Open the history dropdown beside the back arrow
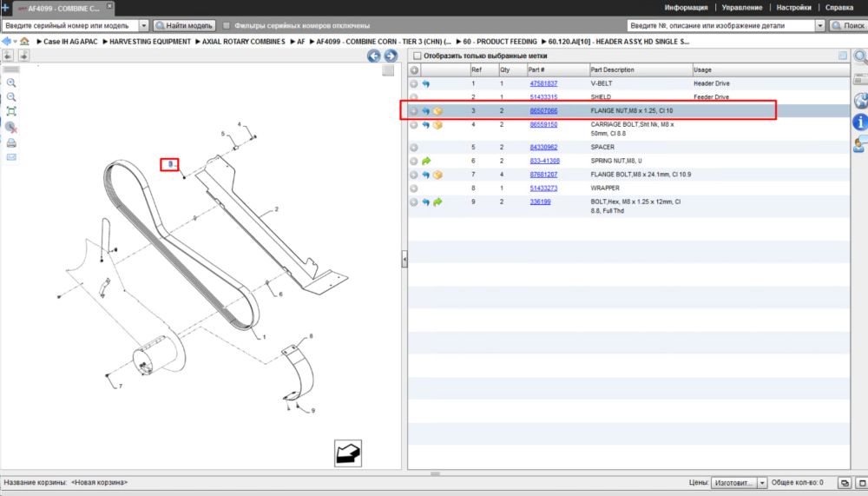868x496 pixels. (15, 41)
